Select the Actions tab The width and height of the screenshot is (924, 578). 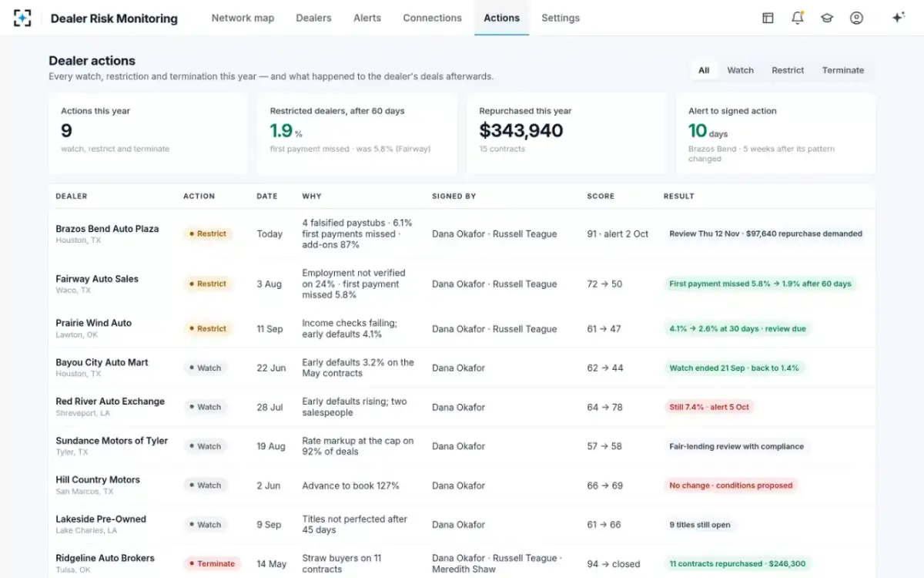501,18
